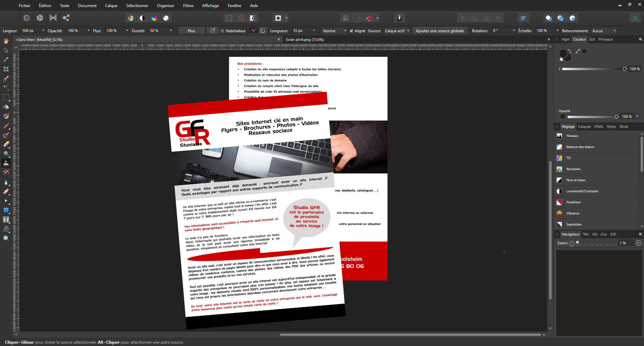644x346 pixels.
Task: Toggle the Quick Mask button
Action: [278, 18]
